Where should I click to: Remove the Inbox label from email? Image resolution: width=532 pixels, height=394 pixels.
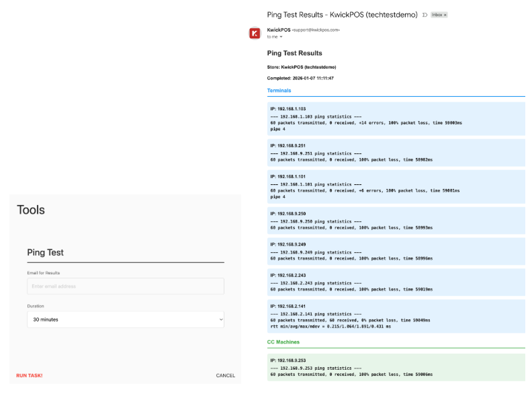pyautogui.click(x=445, y=15)
